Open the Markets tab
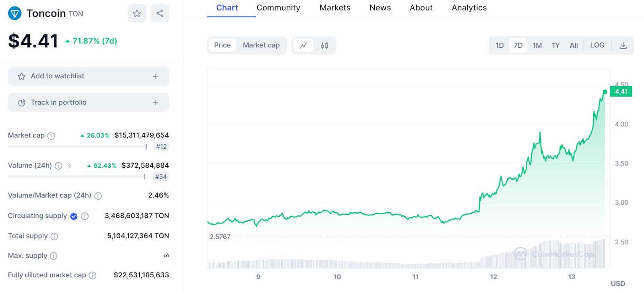This screenshot has height=293, width=644. [x=335, y=8]
